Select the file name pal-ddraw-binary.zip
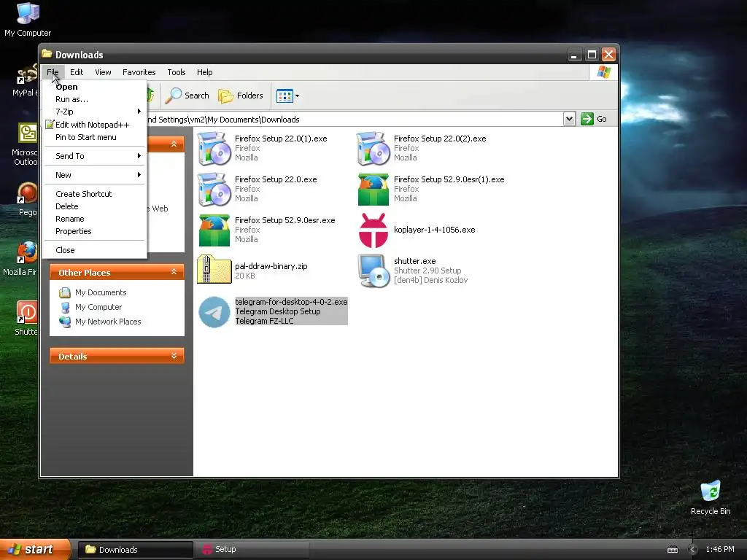 tap(271, 266)
